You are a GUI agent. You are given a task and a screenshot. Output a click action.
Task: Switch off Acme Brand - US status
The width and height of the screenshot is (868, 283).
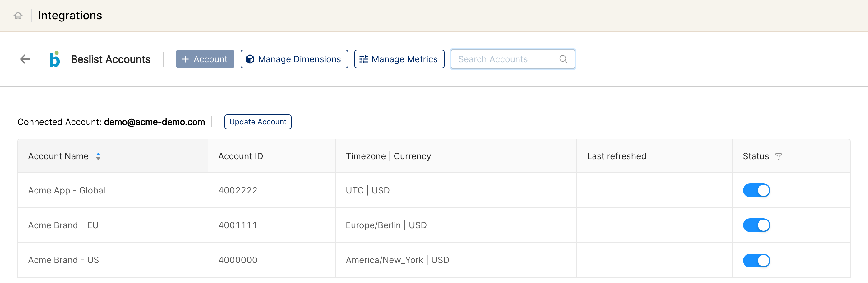(756, 260)
